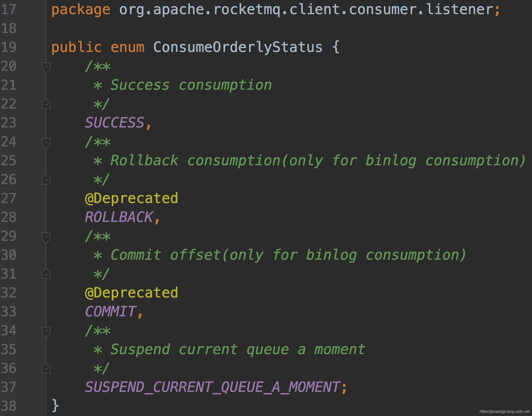Open the javaedge.blog.csdn.net watermark link

(504, 411)
